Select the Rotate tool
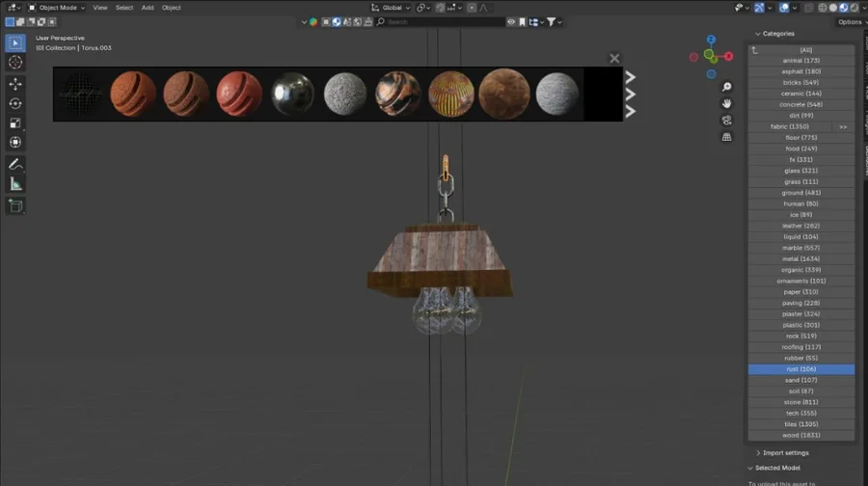This screenshot has height=486, width=868. tap(14, 103)
